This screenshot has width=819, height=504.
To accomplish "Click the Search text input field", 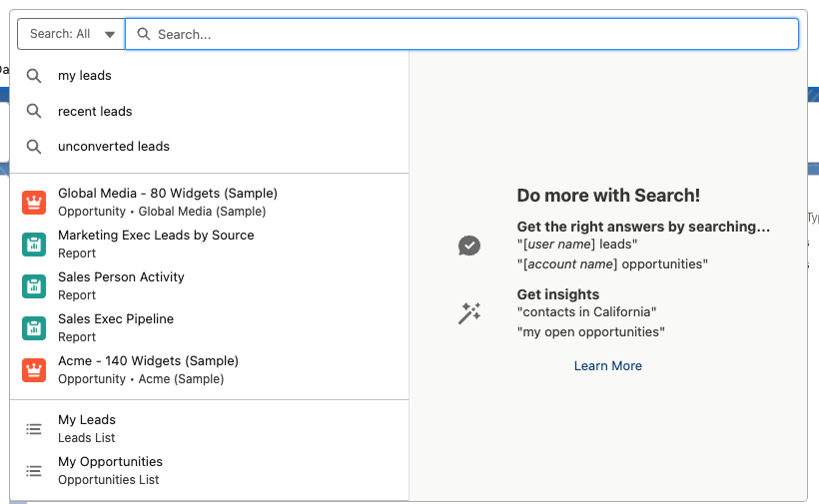I will coord(469,34).
